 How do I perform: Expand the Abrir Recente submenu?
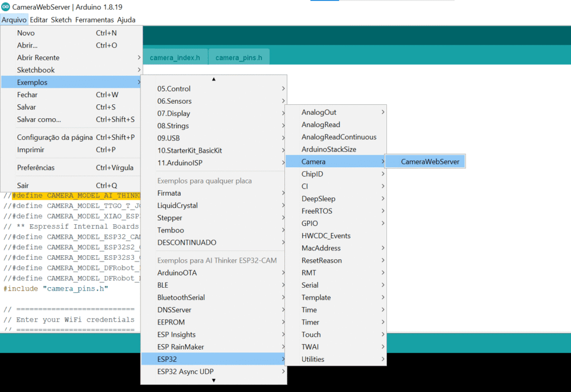pyautogui.click(x=71, y=58)
